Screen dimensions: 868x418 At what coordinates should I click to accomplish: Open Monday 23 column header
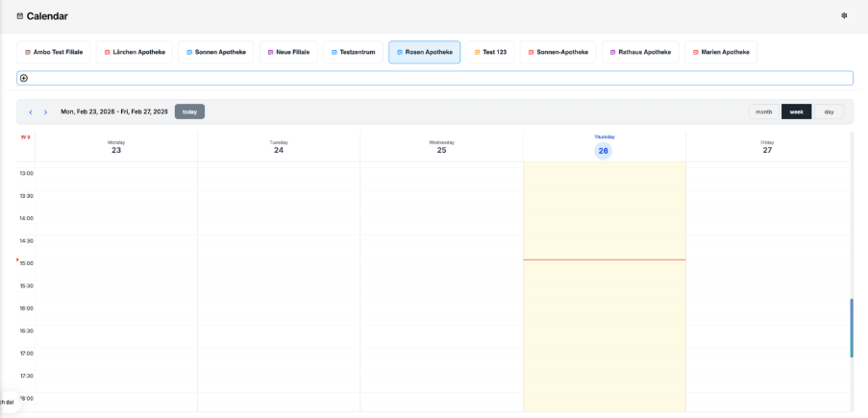[x=116, y=147]
